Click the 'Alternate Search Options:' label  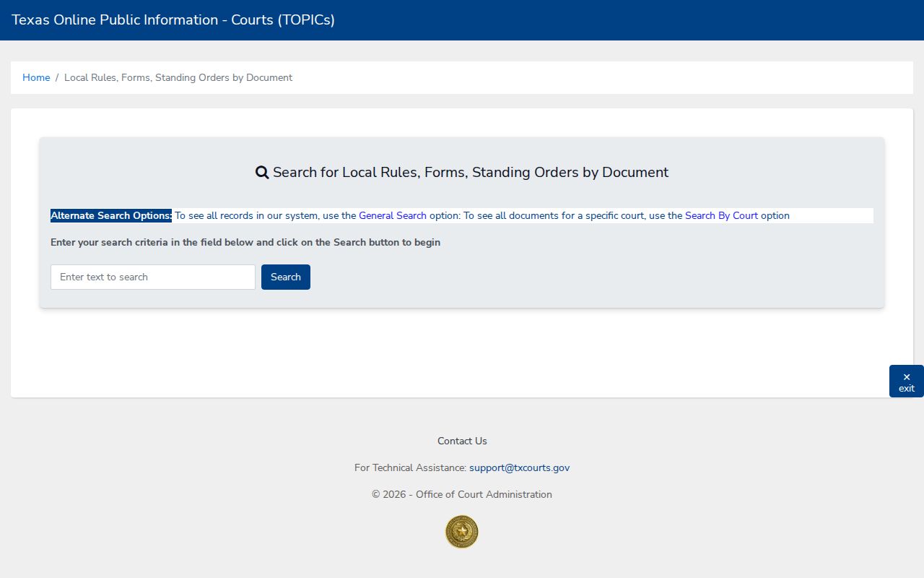coord(111,215)
